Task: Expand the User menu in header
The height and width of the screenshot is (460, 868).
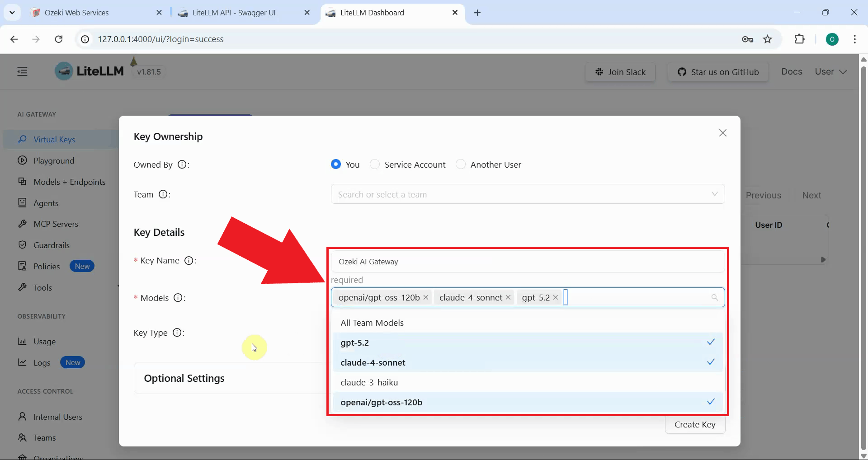Action: click(x=830, y=71)
